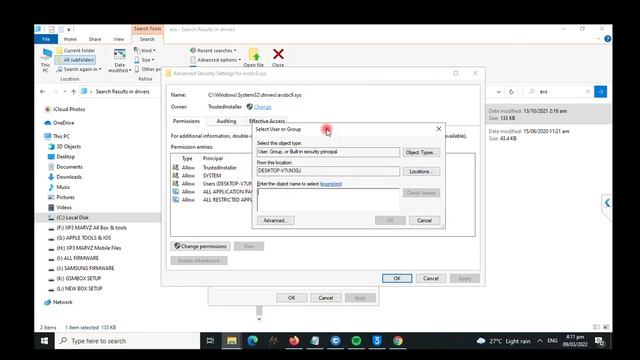Open Search again in dropdown

[x=79, y=69]
